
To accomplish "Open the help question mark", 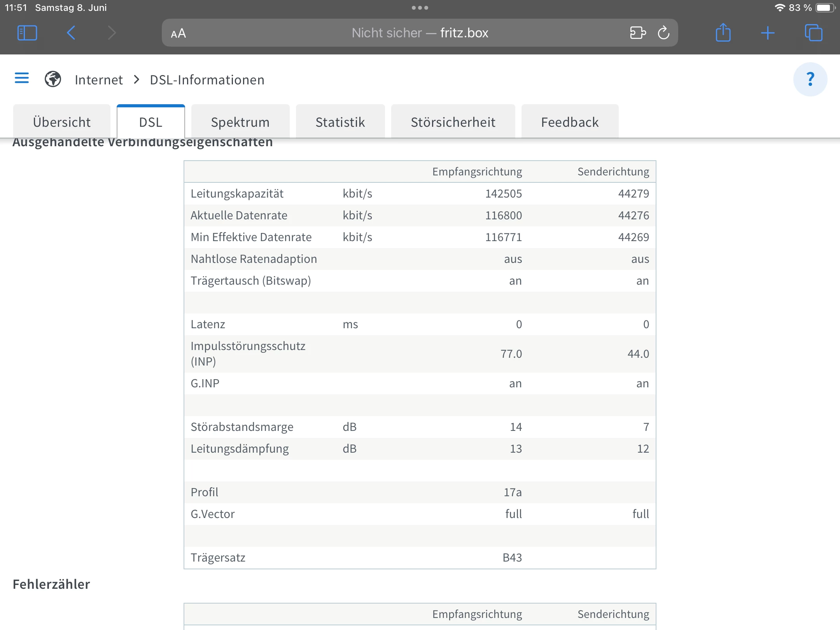I will (x=810, y=79).
